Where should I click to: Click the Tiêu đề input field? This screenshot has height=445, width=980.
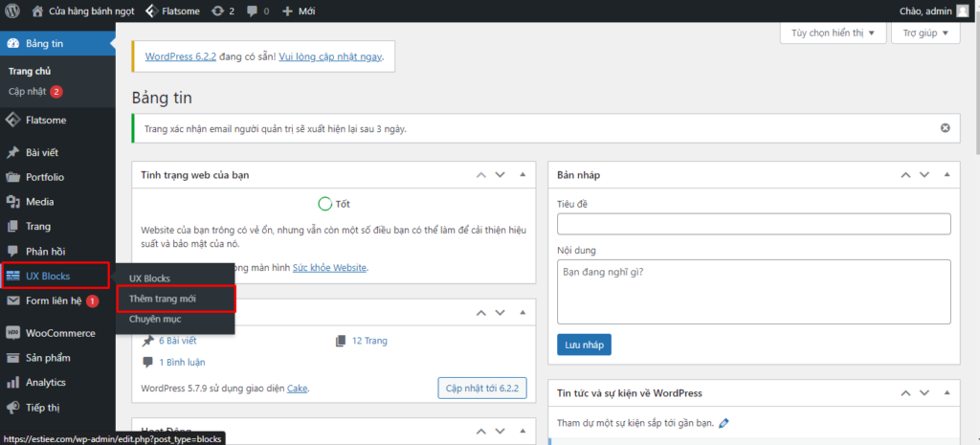click(x=753, y=224)
